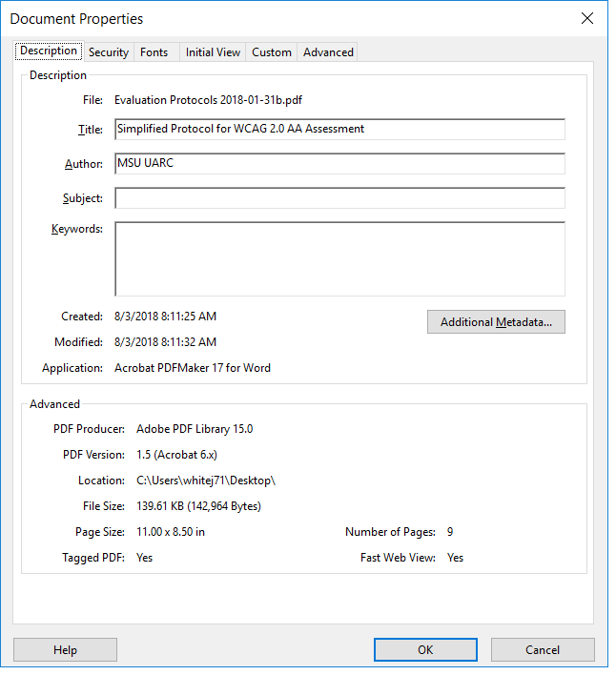Viewport: 616px width, 675px height.
Task: Click location path C:\Users\whitej71\Desktop\
Action: (x=206, y=481)
